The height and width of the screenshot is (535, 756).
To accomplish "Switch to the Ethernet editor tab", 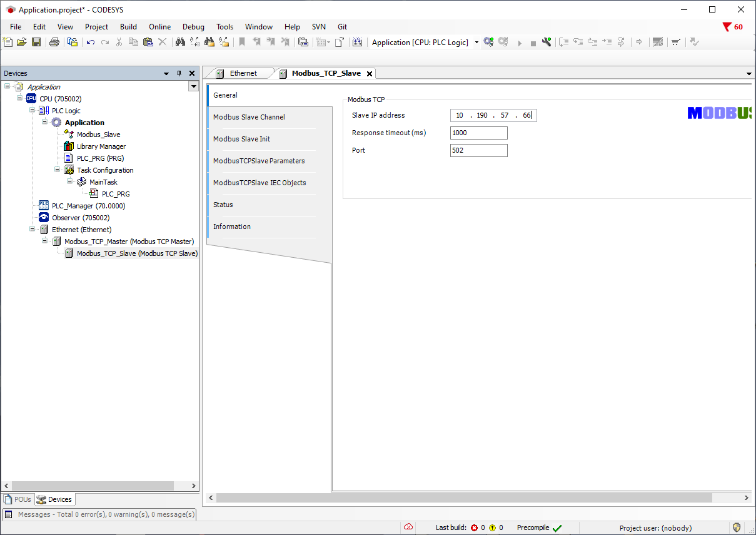I will pos(243,73).
